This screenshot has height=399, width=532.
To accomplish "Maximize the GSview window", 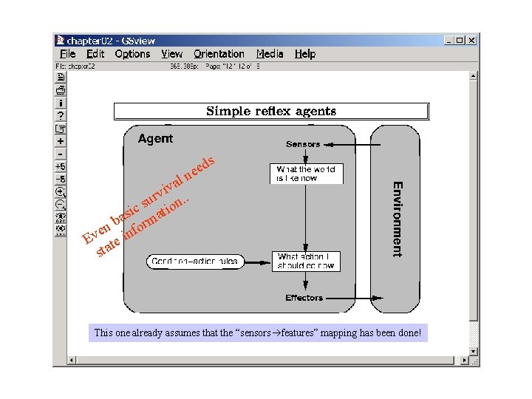I will (460, 41).
